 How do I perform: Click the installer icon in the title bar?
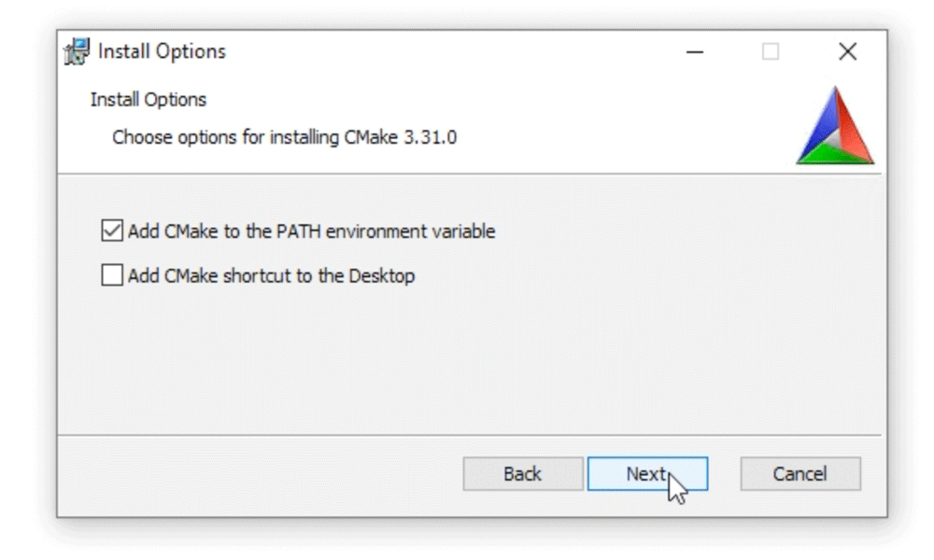point(77,51)
